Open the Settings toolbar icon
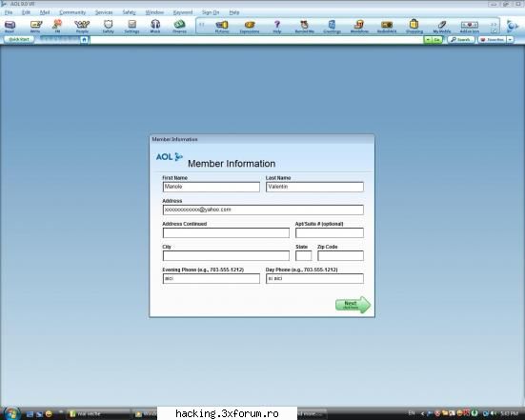Viewport: 525px width, 420px height. coord(131,27)
